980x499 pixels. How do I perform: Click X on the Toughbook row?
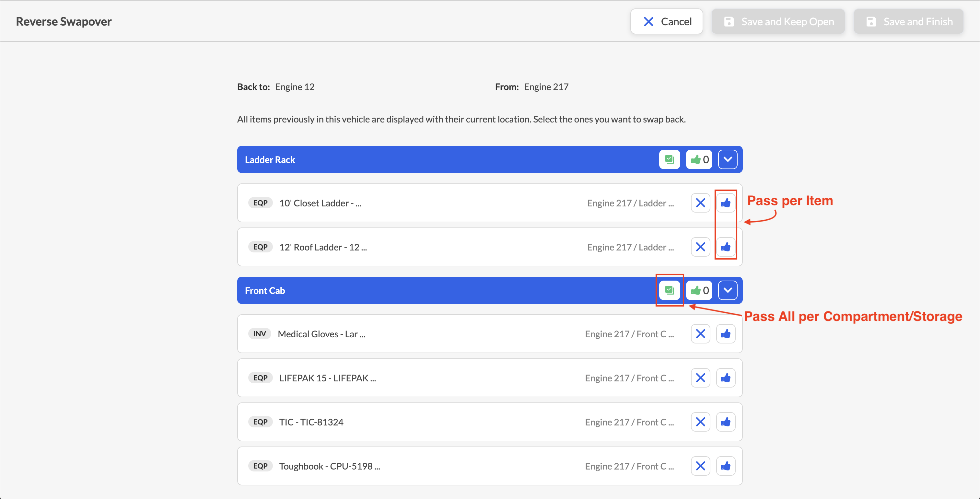(700, 466)
